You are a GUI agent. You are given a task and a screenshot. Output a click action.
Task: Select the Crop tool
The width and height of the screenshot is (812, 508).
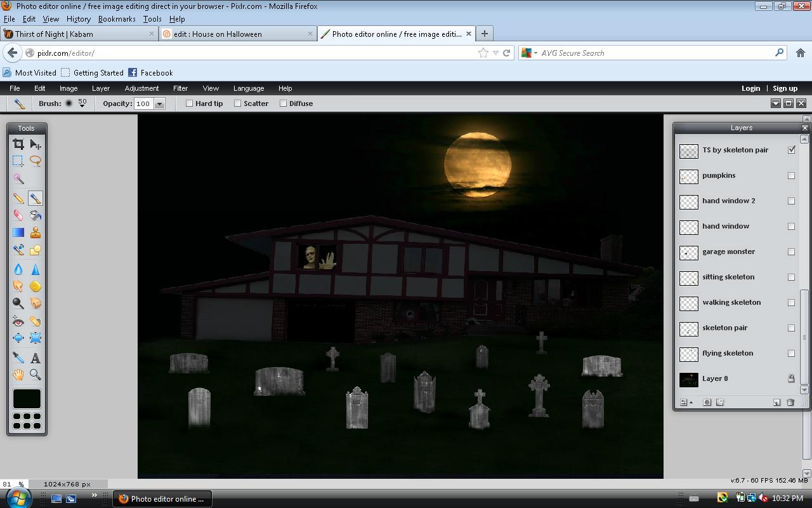[x=18, y=145]
